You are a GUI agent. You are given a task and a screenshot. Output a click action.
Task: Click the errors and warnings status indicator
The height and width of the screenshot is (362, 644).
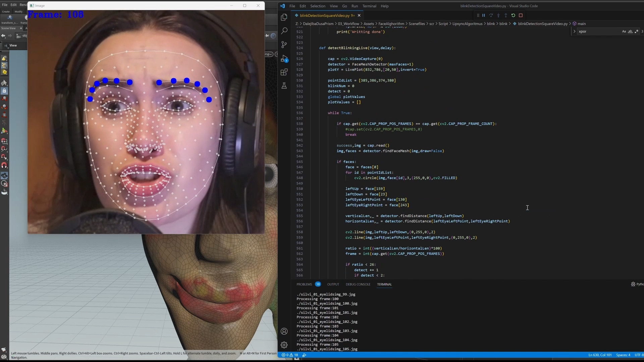[x=290, y=355]
